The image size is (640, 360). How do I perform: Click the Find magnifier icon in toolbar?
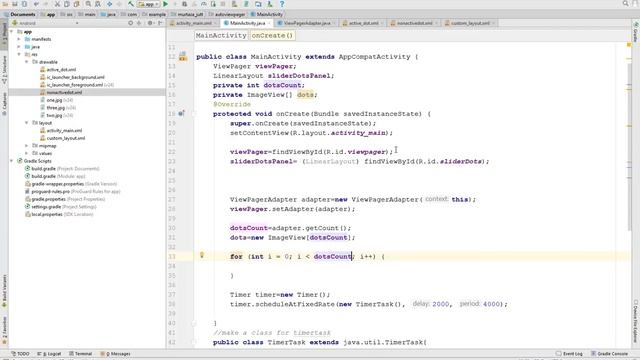tap(88, 4)
